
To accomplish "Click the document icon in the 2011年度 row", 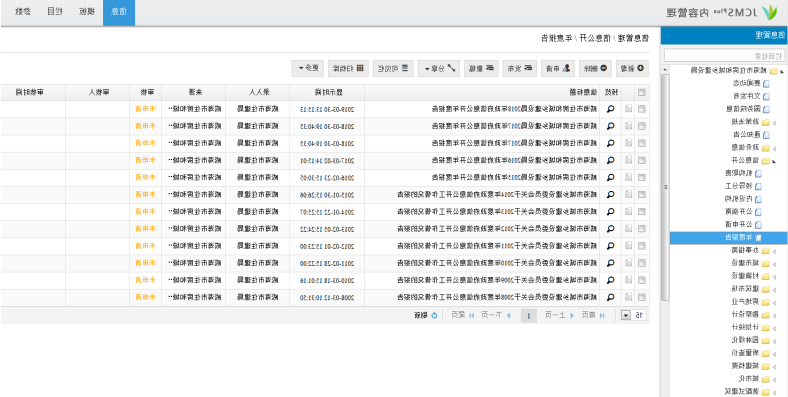I will (x=628, y=246).
